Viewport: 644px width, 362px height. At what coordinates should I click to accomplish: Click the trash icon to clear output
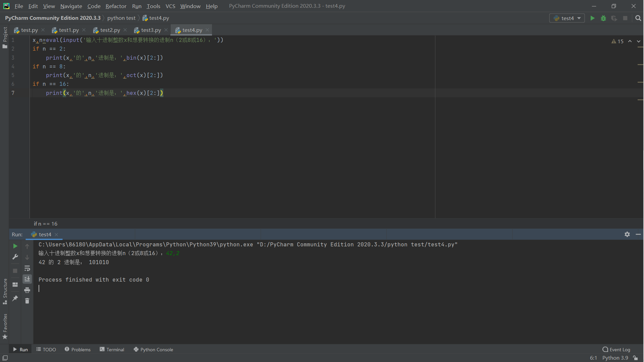point(27,301)
